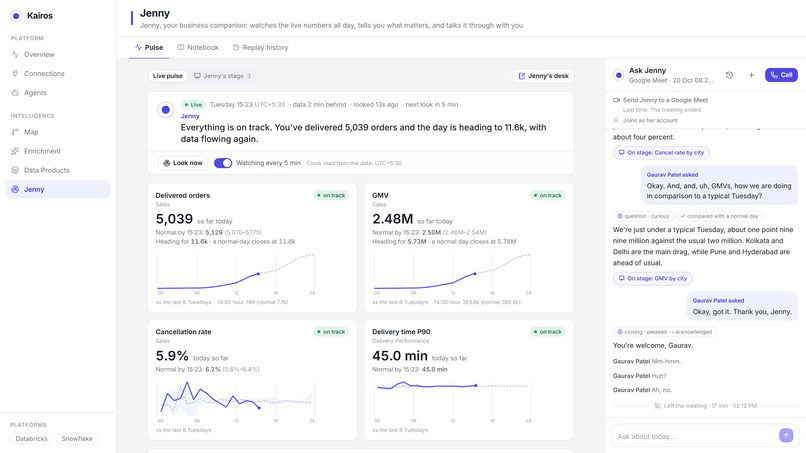Open On stage: Cancel rate by city

pyautogui.click(x=661, y=153)
